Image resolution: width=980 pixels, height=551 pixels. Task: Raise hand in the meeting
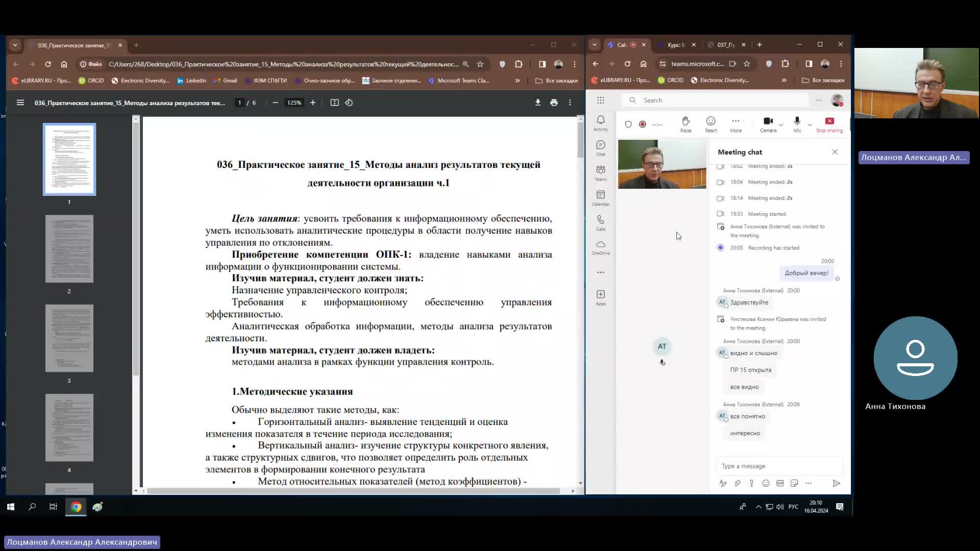coord(686,124)
